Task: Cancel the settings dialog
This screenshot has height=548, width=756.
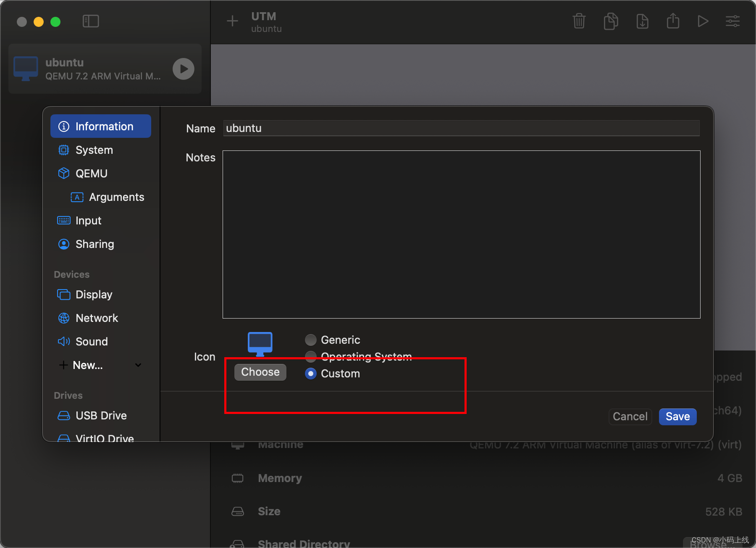Action: coord(630,416)
